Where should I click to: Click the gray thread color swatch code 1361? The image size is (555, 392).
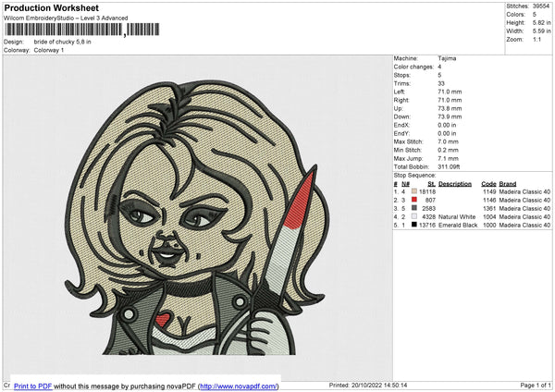click(x=414, y=208)
